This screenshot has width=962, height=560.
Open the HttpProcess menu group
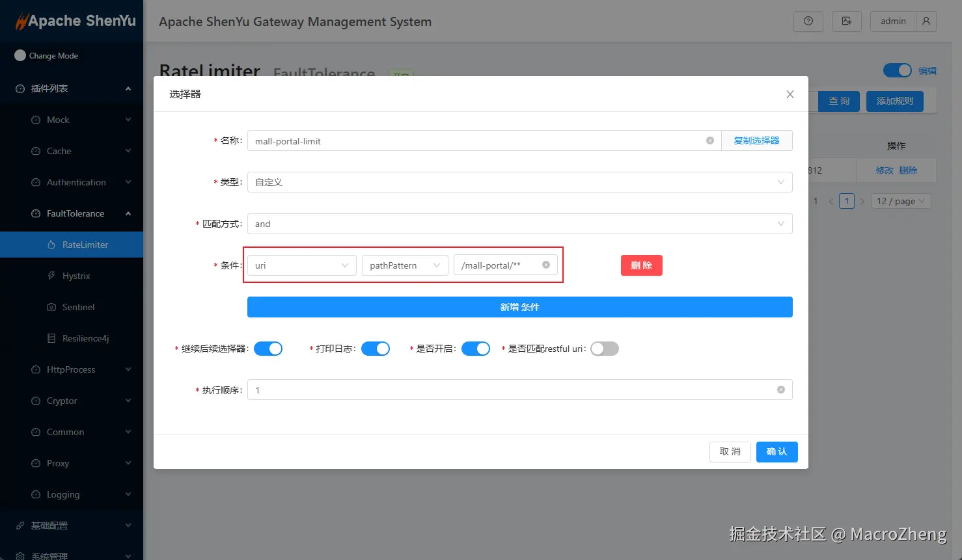72,369
